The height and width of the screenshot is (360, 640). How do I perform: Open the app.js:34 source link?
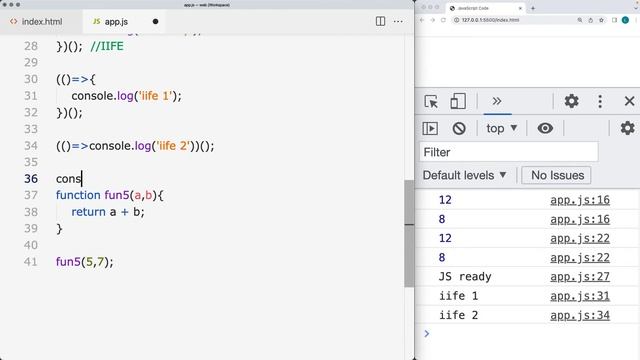pos(580,315)
